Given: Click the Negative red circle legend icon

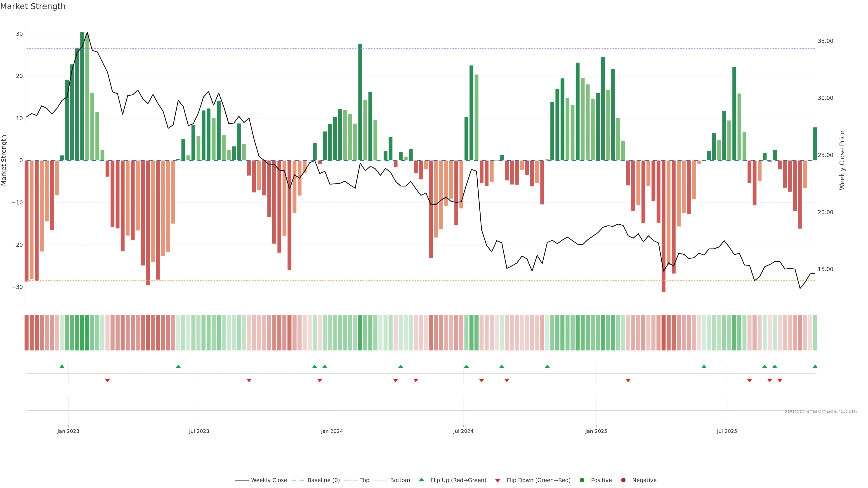Looking at the screenshot, I should click(x=623, y=480).
